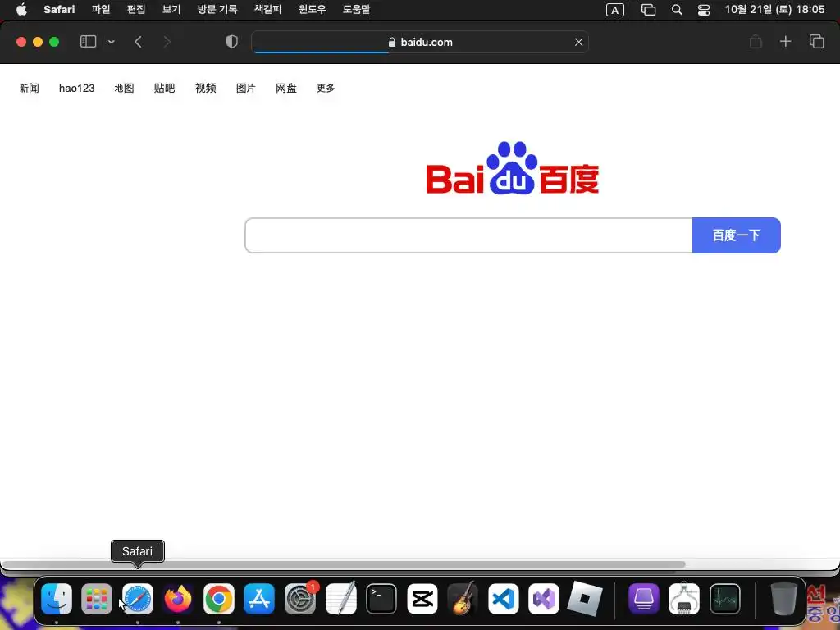
Task: Expand the sidebar tab group dropdown chevron
Action: pyautogui.click(x=111, y=42)
